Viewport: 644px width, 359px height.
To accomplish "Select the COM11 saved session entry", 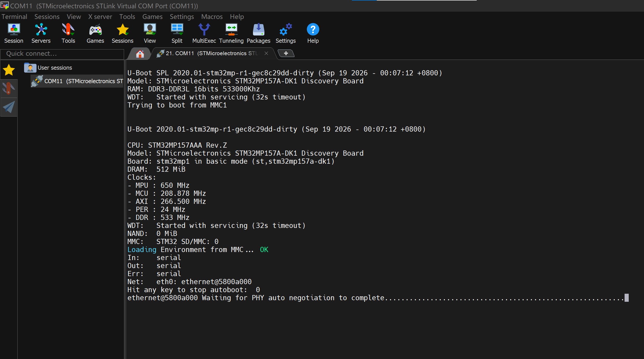I will tap(77, 81).
